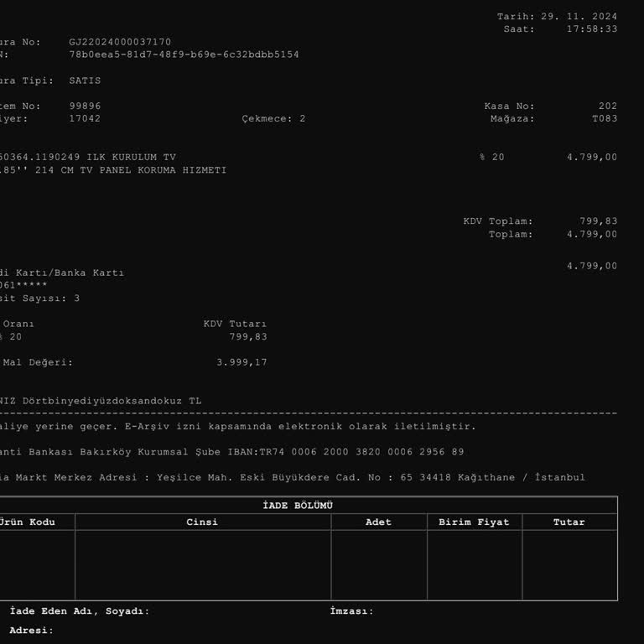Click the İADE BÖLÜMÜ table header
The width and height of the screenshot is (644, 644).
coord(298,506)
